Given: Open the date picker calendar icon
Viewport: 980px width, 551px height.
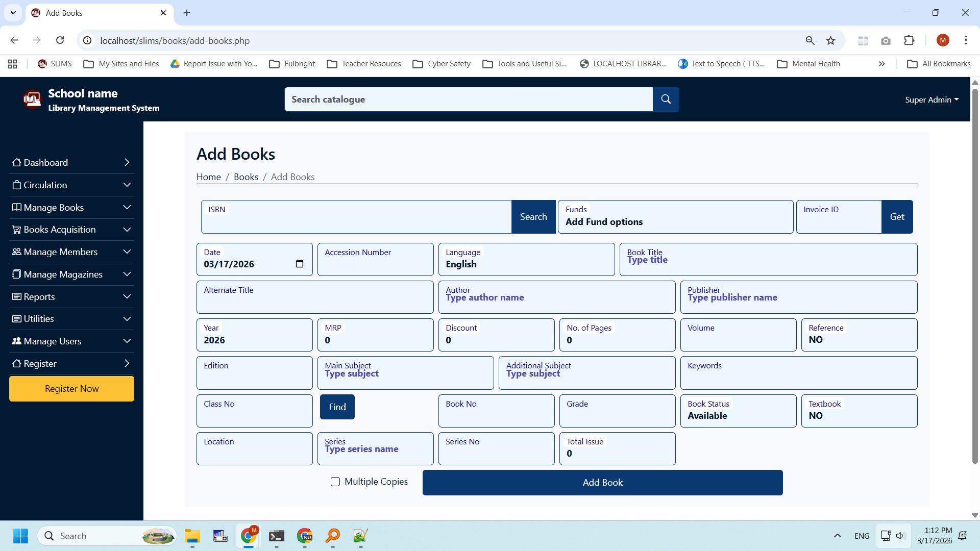Looking at the screenshot, I should (300, 264).
